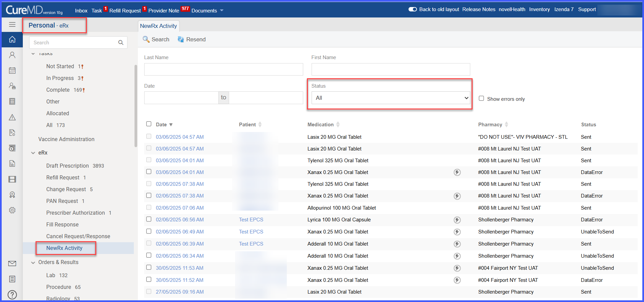
Task: Open the Release Notes link
Action: coord(479,9)
